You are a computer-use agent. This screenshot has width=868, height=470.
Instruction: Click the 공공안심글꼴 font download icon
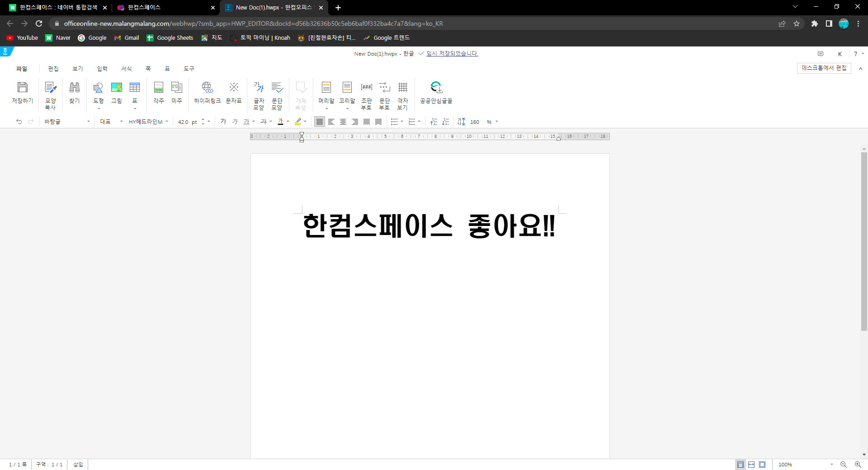(x=436, y=87)
